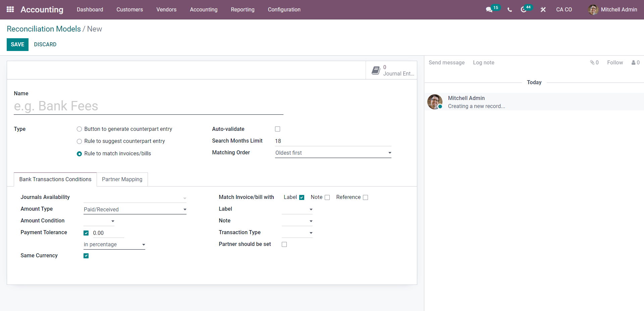
Task: Switch to Bank Transactions Conditions tab
Action: coord(55,179)
